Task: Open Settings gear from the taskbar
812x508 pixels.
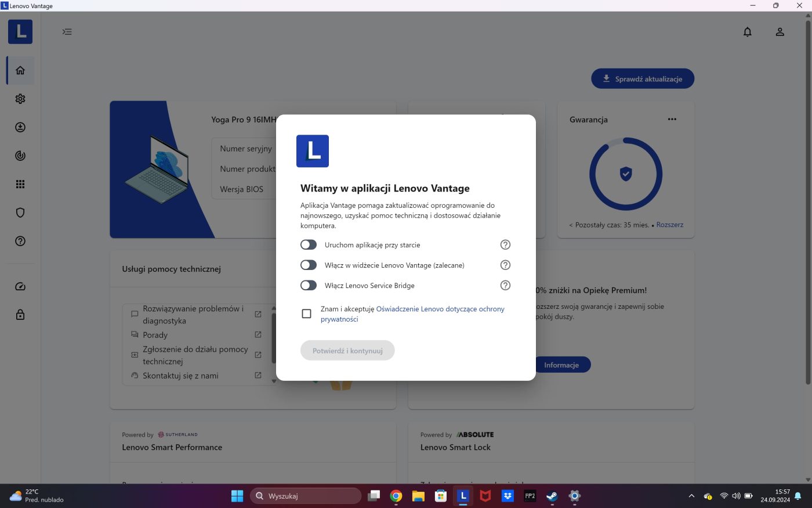Action: coord(575,496)
